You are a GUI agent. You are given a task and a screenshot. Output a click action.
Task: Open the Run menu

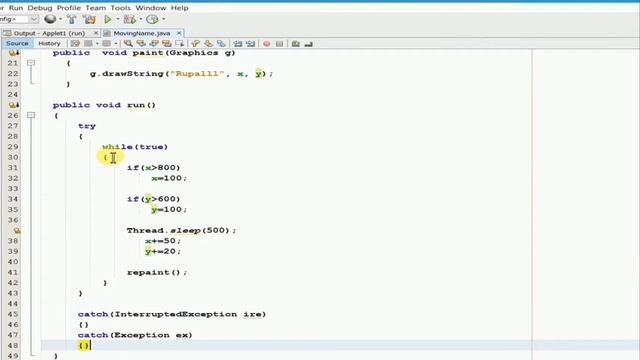pos(16,8)
